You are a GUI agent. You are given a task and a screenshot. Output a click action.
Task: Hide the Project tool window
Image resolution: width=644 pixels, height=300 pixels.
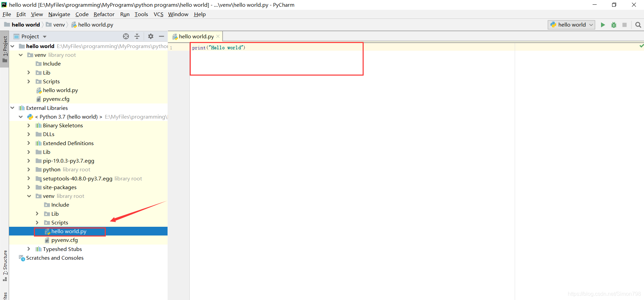click(x=162, y=36)
